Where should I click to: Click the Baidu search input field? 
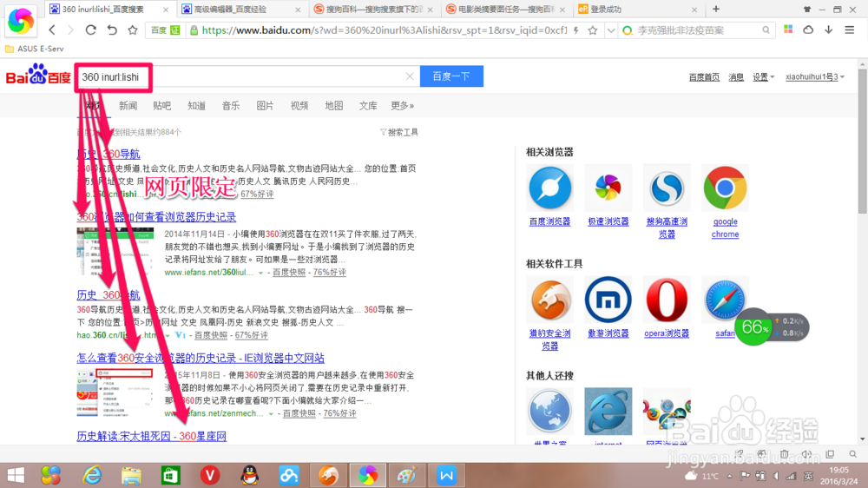point(247,76)
